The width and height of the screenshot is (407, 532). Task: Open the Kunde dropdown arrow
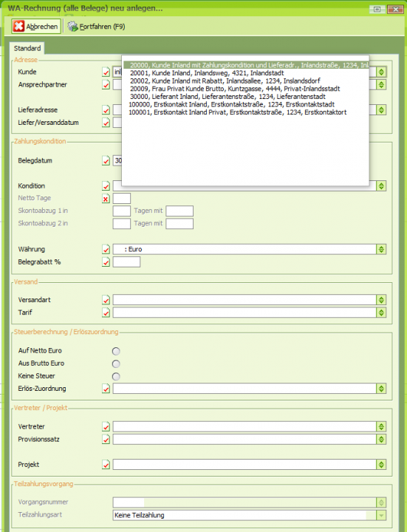pos(381,72)
